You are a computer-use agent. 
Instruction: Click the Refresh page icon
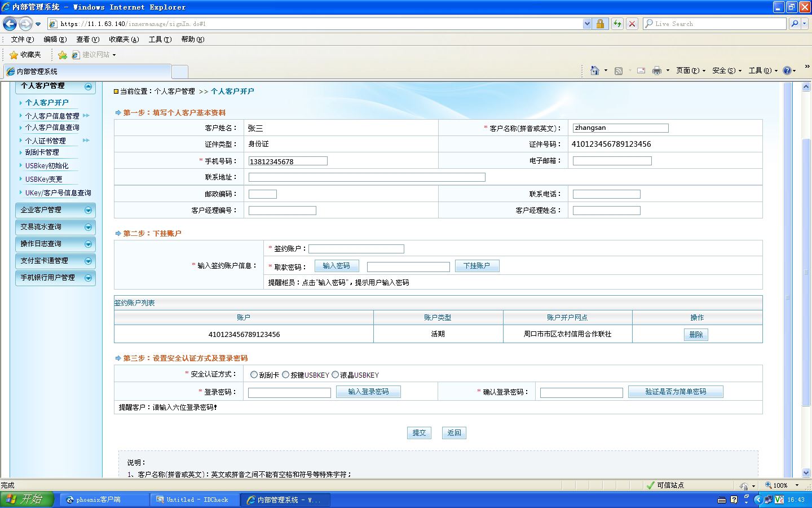[617, 24]
